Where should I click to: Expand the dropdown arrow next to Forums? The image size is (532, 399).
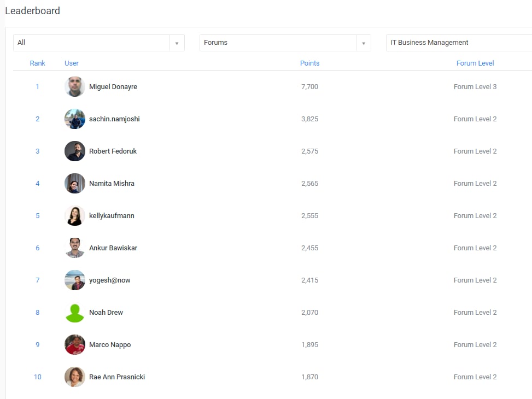363,43
